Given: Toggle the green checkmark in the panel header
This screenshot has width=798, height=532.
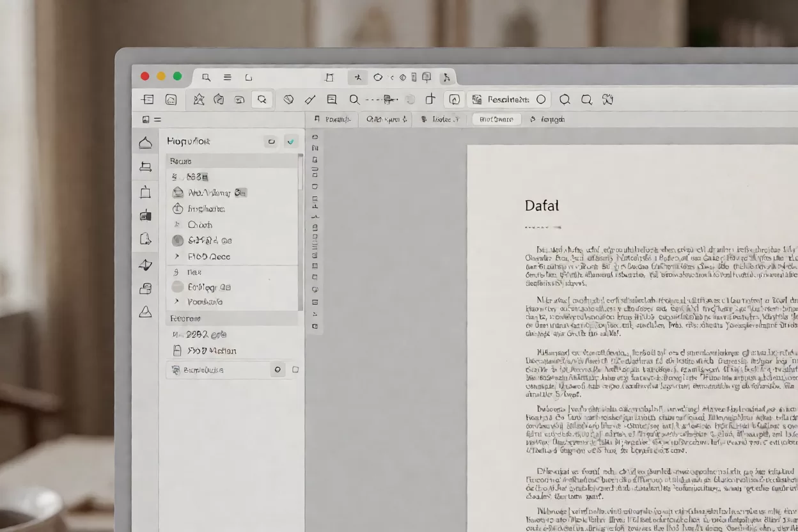Looking at the screenshot, I should [291, 141].
